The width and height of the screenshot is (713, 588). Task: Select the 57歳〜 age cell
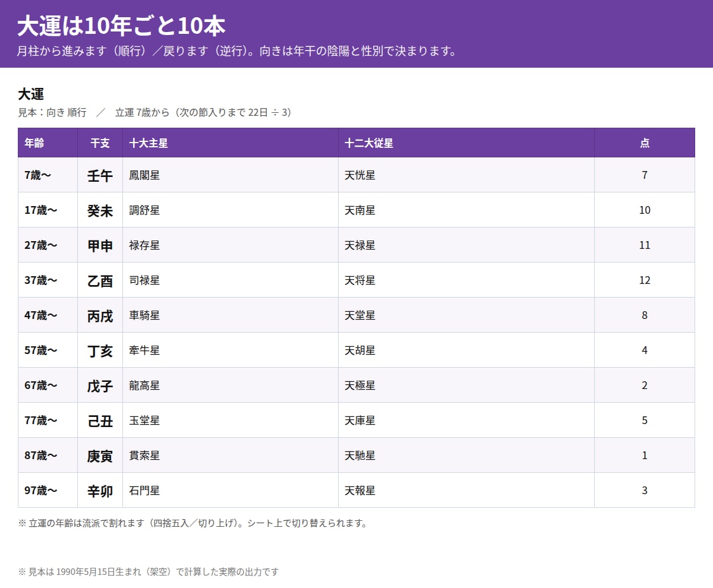pos(48,350)
